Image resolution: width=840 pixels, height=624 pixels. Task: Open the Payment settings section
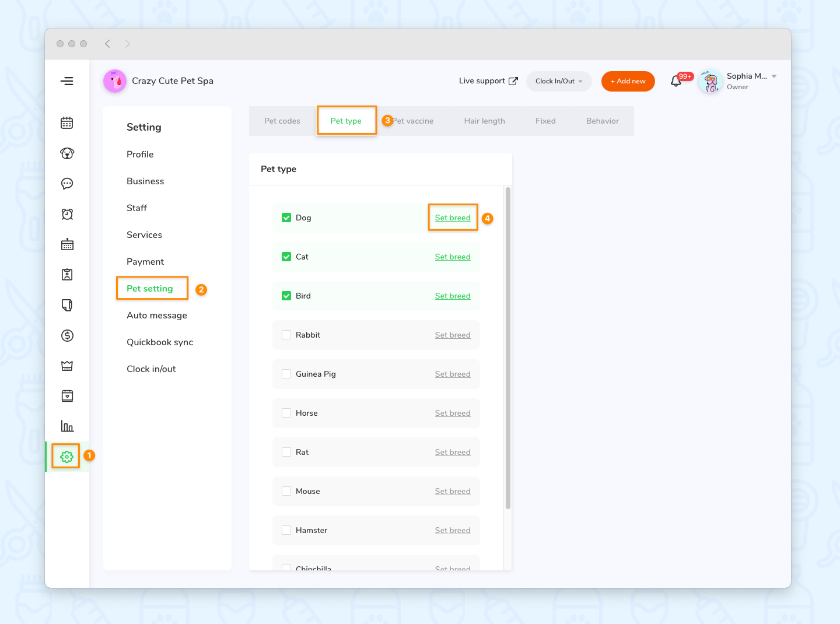click(x=145, y=261)
